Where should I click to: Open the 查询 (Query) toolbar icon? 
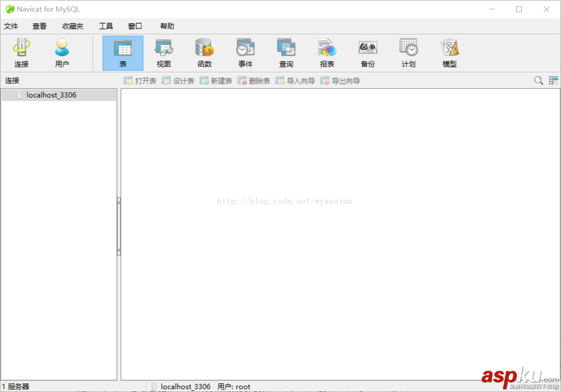286,53
